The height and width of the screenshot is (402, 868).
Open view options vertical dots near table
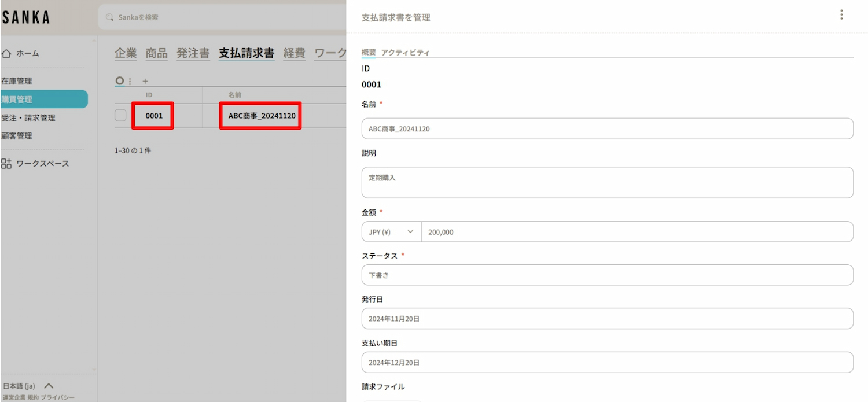[x=130, y=82]
